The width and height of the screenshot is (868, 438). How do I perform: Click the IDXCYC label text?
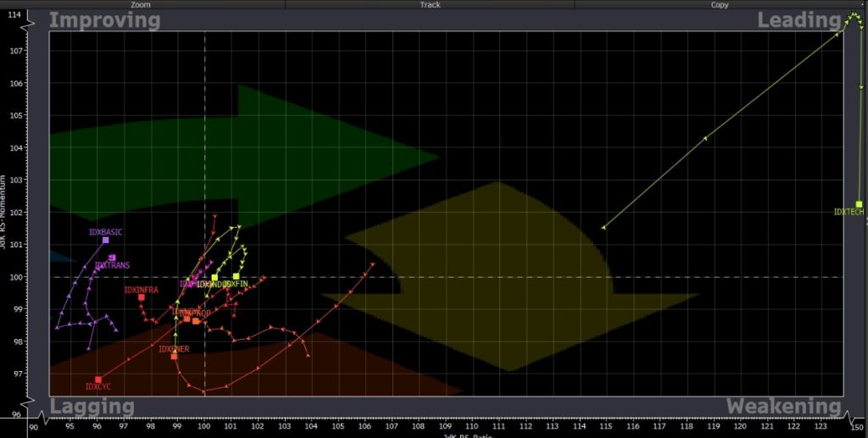point(98,386)
